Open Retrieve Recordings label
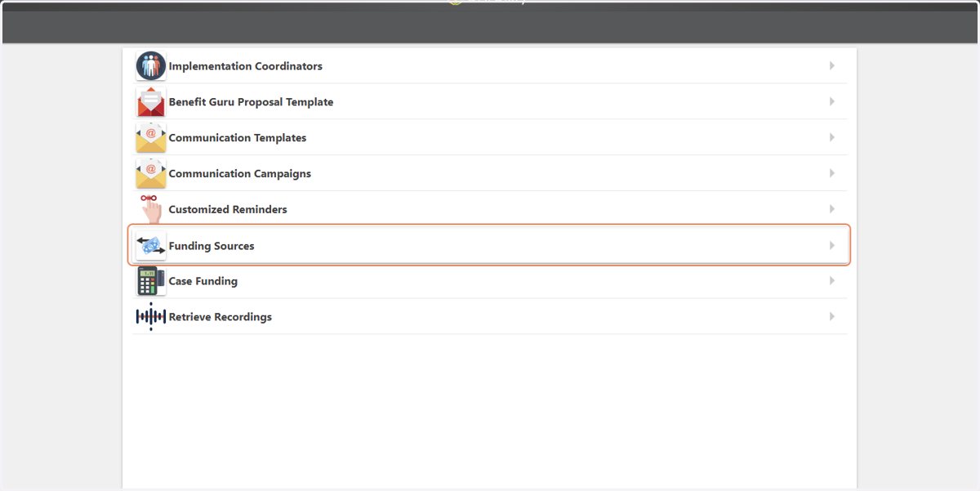Screen dimensions: 980x491 pyautogui.click(x=220, y=317)
